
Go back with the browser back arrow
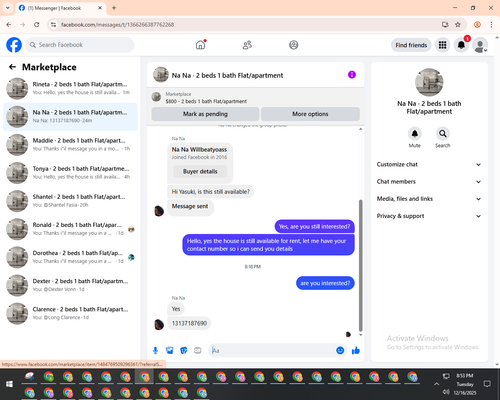tap(9, 25)
